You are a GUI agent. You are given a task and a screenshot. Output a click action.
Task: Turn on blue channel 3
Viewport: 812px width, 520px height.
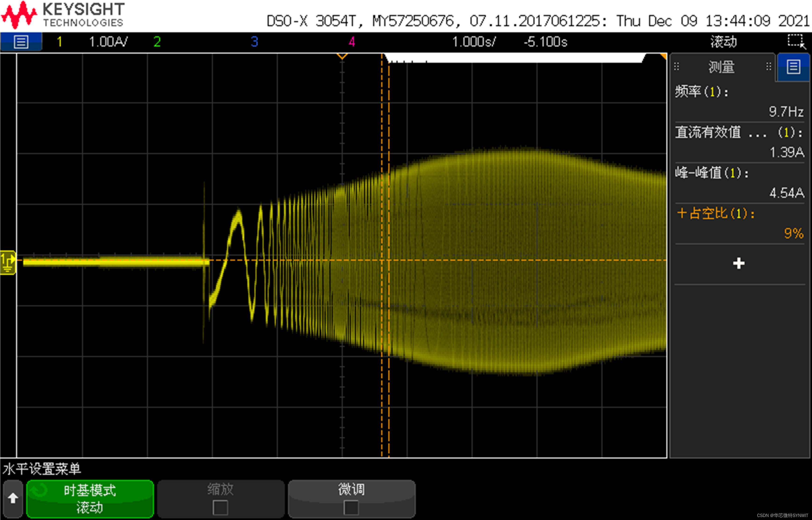tap(254, 42)
